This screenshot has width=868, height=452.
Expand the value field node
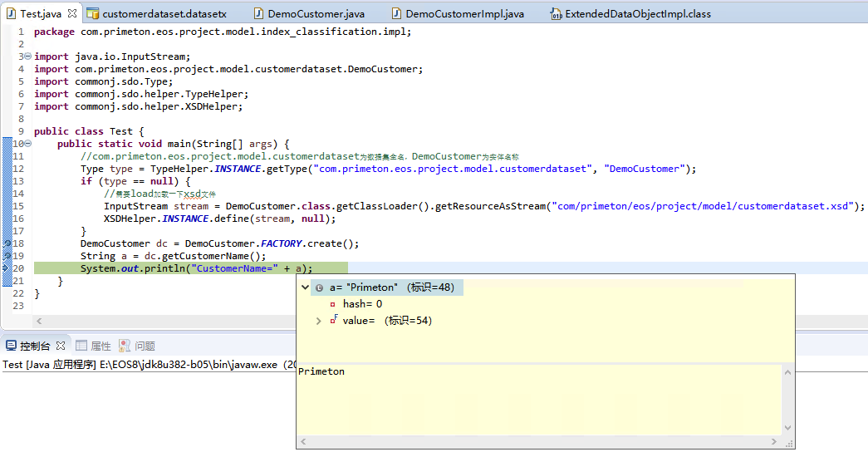pos(319,321)
